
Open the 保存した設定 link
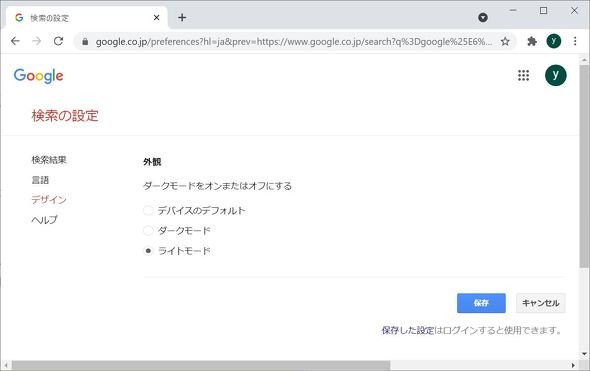click(408, 330)
